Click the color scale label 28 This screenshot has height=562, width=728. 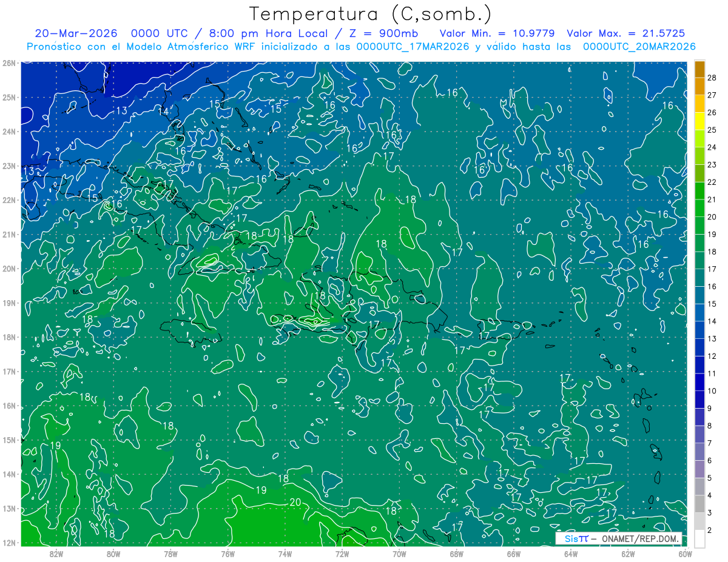[712, 78]
